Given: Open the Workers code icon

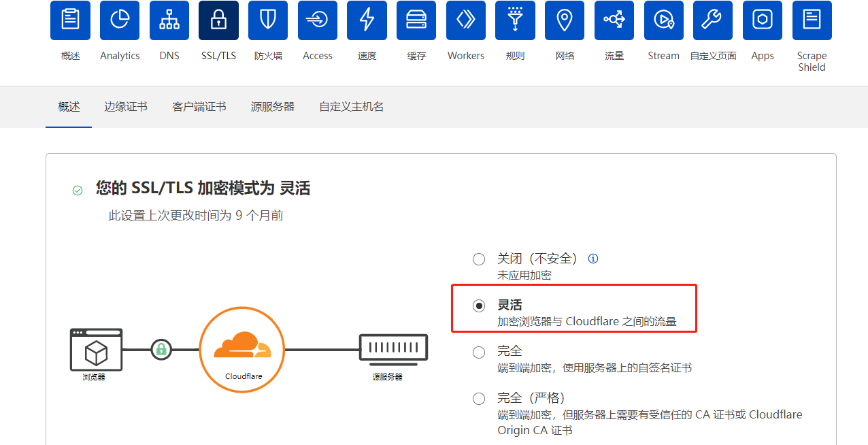Looking at the screenshot, I should (x=466, y=20).
